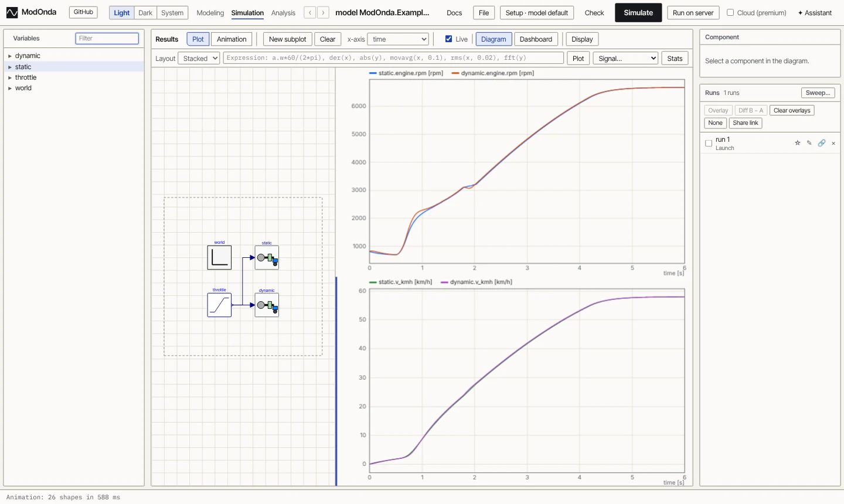
Task: Select the dynamic vehicle block in diagram
Action: [x=267, y=305]
